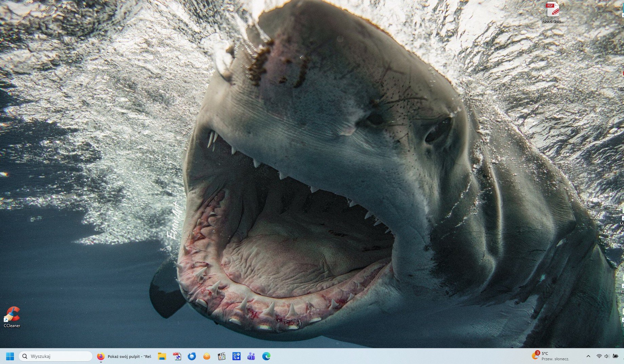Image resolution: width=624 pixels, height=364 pixels.
Task: Open the blue tools-and-star taskbar app
Action: coord(236,356)
